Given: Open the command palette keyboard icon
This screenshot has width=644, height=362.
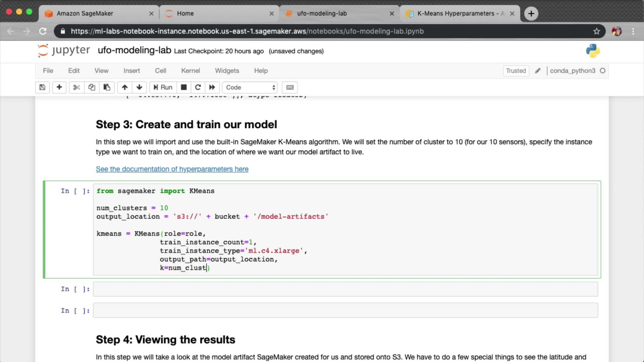Looking at the screenshot, I should tap(290, 87).
